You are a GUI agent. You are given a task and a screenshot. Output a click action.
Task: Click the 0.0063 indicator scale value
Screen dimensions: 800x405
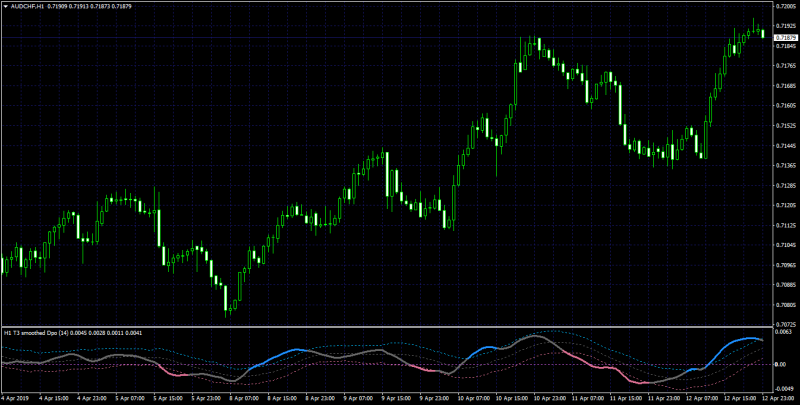point(785,332)
